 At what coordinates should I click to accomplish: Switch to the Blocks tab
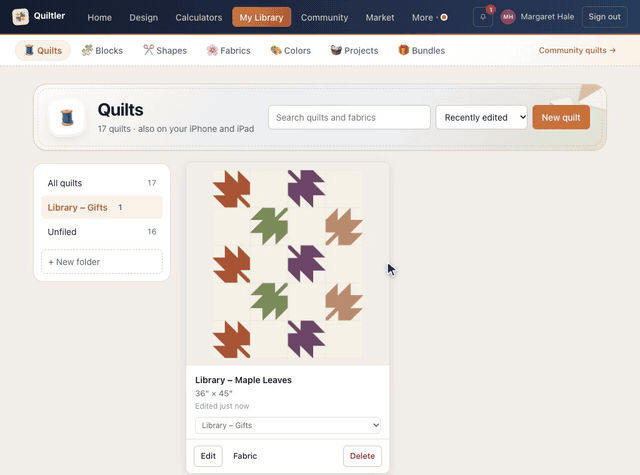click(x=102, y=50)
